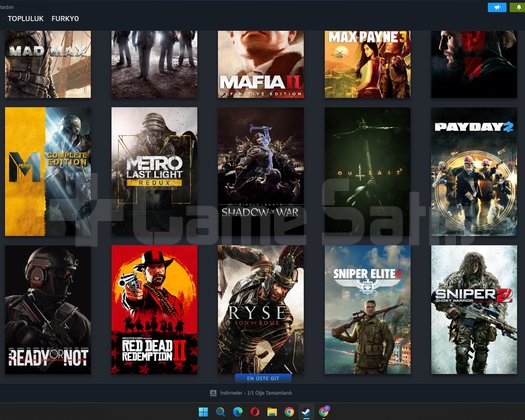
Task: Select Metro Last Light Redux cover
Action: (154, 171)
